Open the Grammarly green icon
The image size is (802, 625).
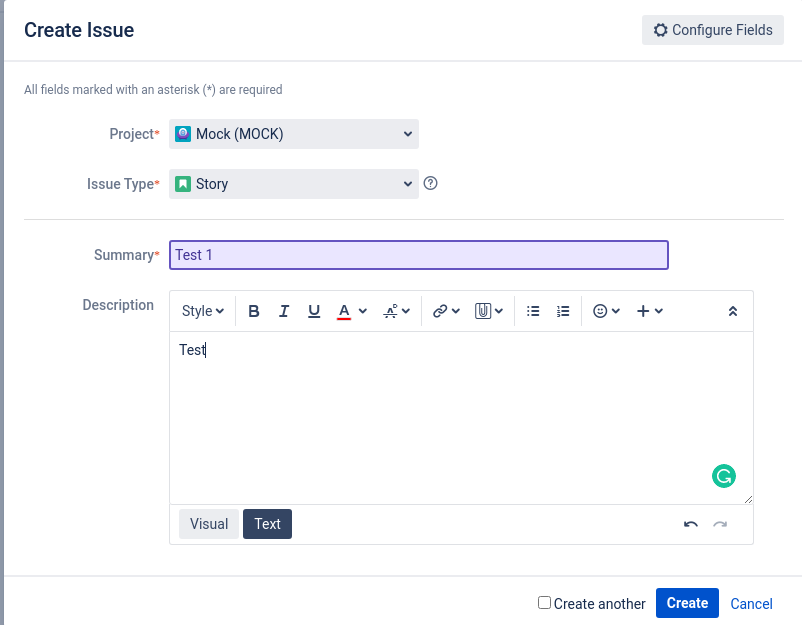click(x=724, y=476)
